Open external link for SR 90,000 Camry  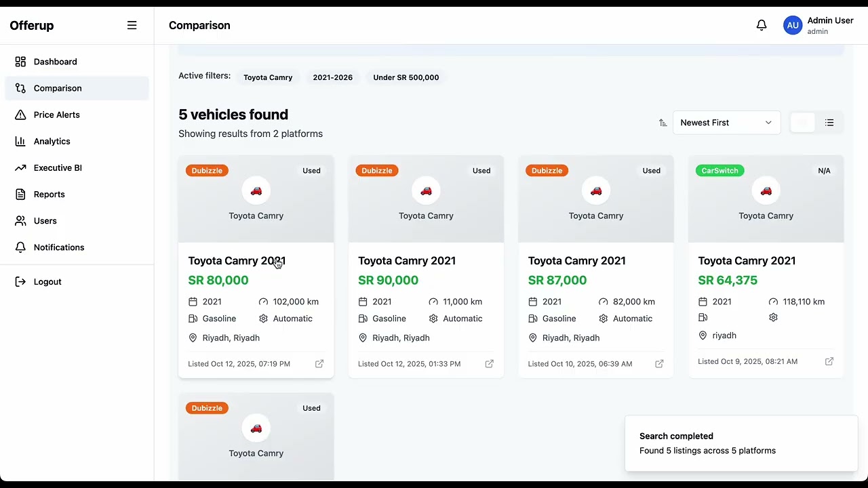click(489, 364)
